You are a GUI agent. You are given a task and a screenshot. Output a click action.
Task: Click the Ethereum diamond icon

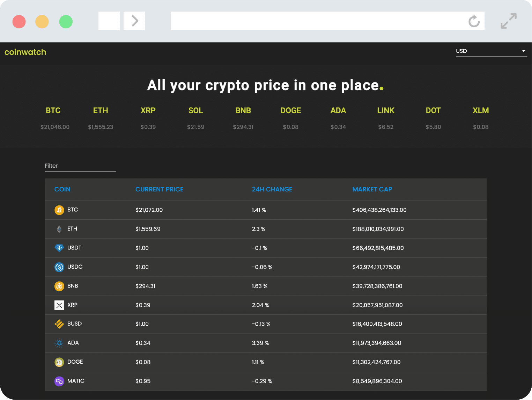coord(59,229)
